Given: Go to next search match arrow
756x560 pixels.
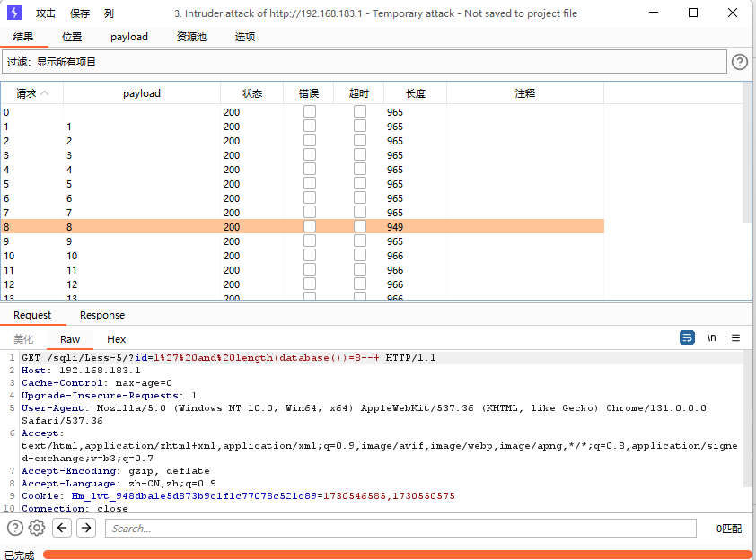Looking at the screenshot, I should (x=86, y=528).
